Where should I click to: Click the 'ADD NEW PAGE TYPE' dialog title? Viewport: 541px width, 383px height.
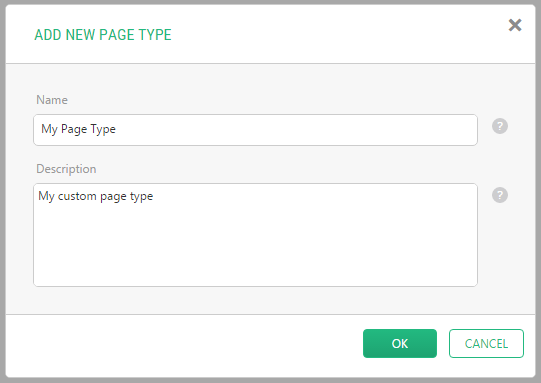103,35
